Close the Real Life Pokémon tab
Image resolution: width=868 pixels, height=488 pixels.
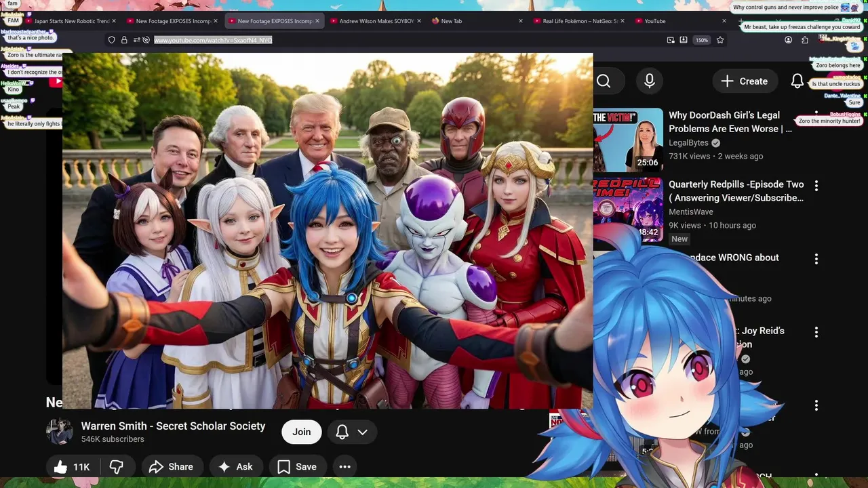pos(622,21)
